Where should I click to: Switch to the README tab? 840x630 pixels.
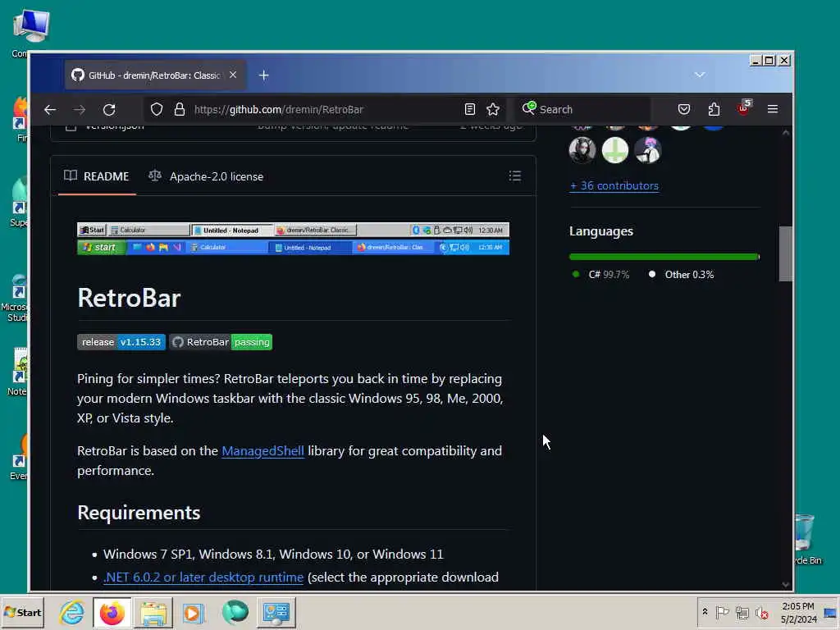97,176
